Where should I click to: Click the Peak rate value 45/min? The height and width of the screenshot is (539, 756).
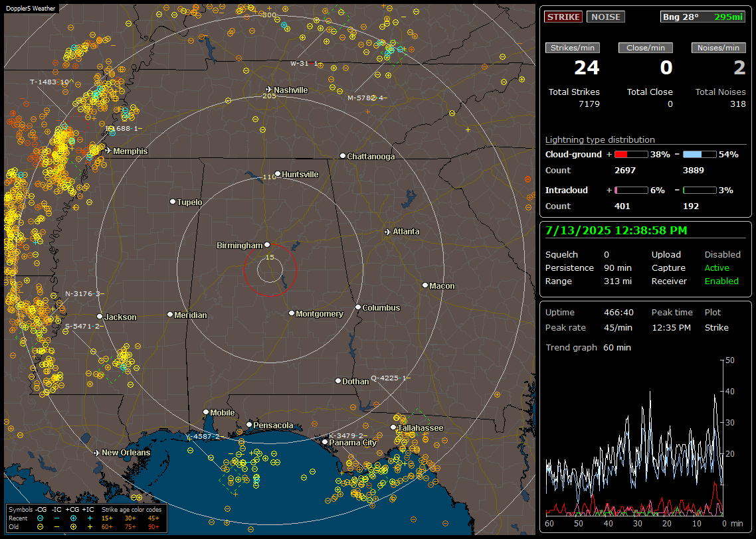[x=618, y=327]
